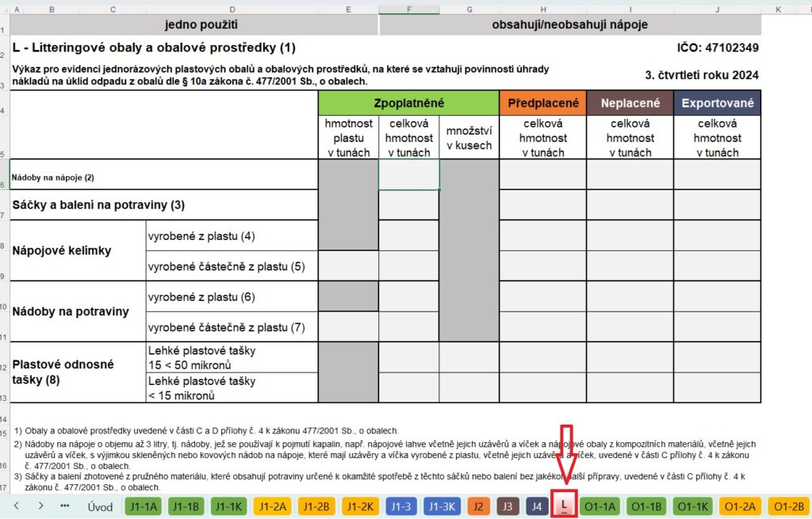Open the J4 sheet tab
Viewport: 812px width, 519px height.
(537, 506)
